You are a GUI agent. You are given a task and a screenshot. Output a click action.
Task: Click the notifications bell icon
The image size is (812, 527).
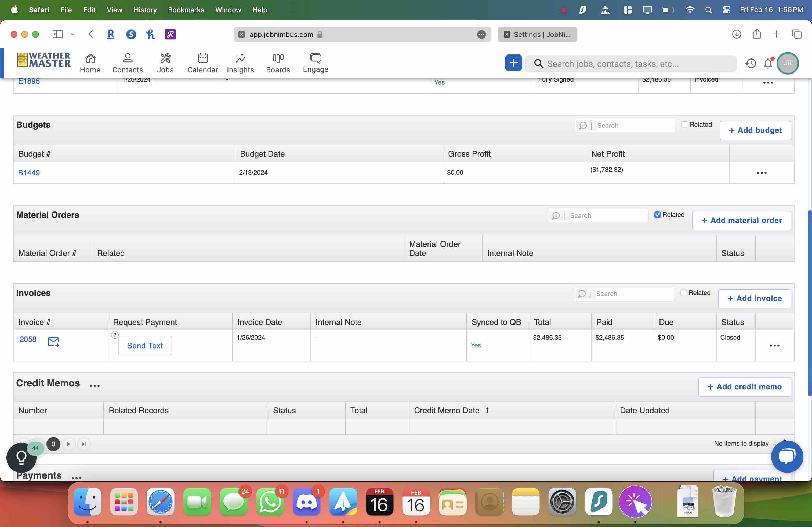(x=768, y=63)
